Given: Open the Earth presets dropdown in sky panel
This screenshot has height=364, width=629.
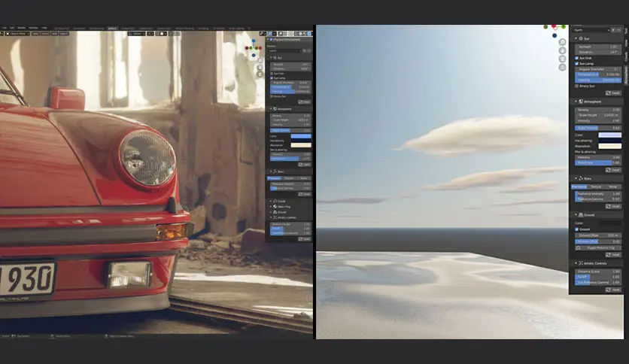Looking at the screenshot, I should click(591, 30).
